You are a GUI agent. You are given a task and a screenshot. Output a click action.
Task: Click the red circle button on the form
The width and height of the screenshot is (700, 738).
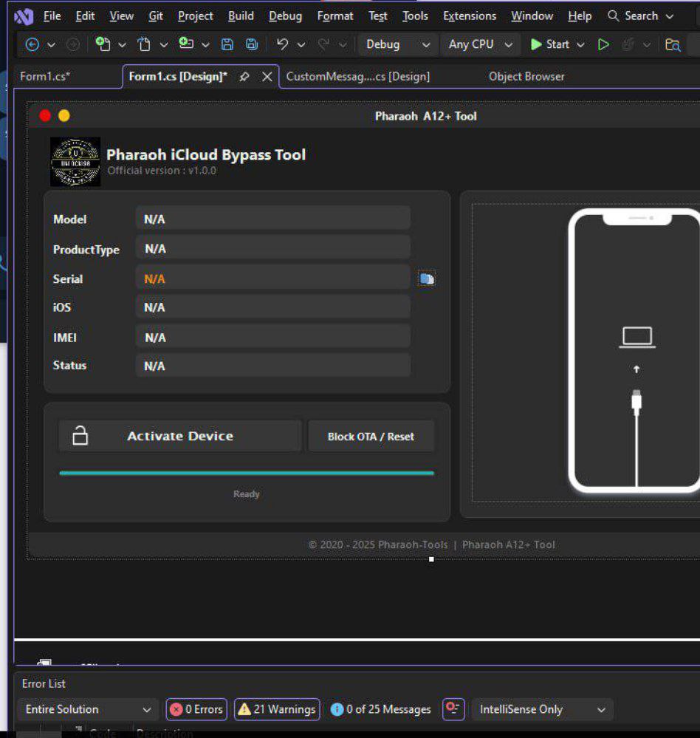45,116
